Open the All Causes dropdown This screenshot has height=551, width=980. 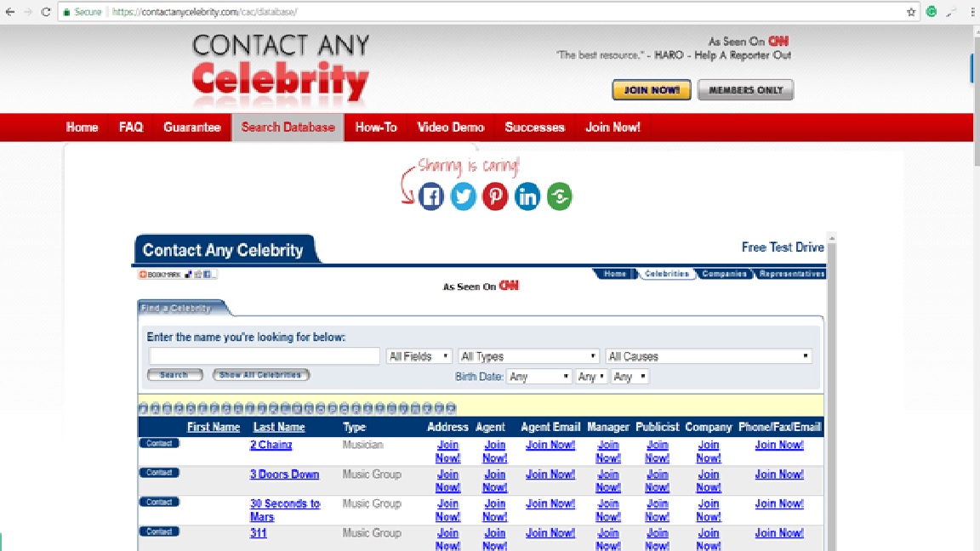[709, 356]
